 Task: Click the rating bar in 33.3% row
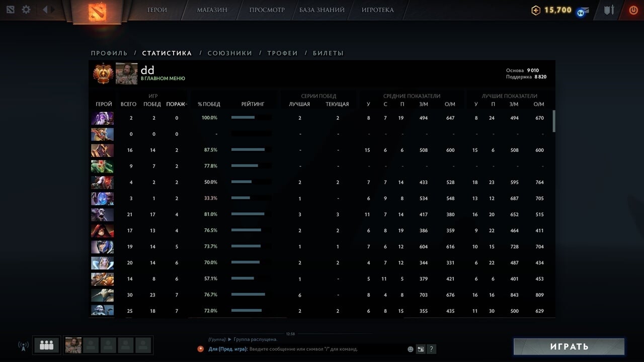coord(252,198)
